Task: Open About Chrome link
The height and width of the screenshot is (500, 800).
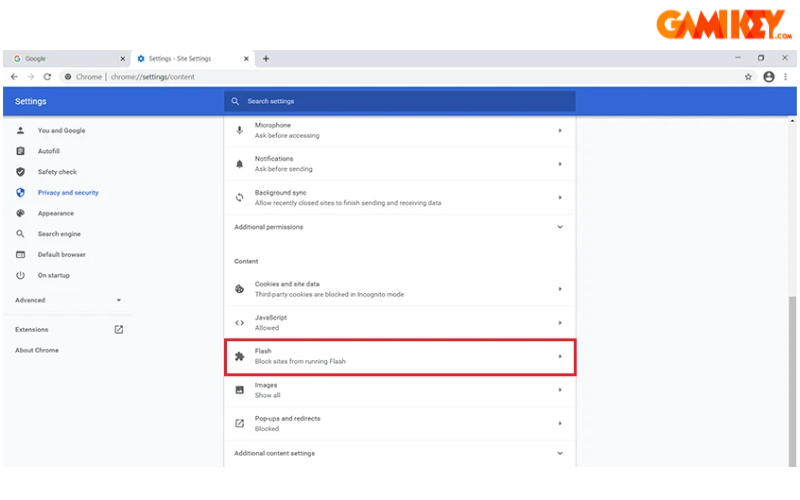Action: (x=37, y=350)
